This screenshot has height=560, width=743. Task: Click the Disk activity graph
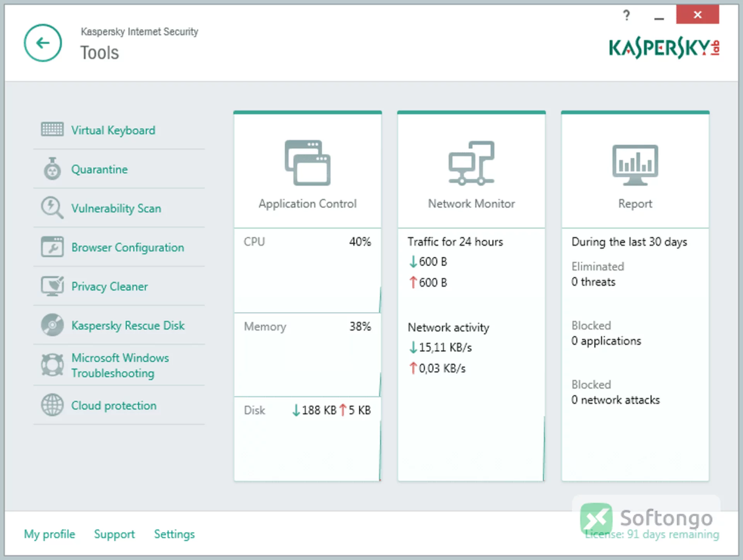point(308,439)
